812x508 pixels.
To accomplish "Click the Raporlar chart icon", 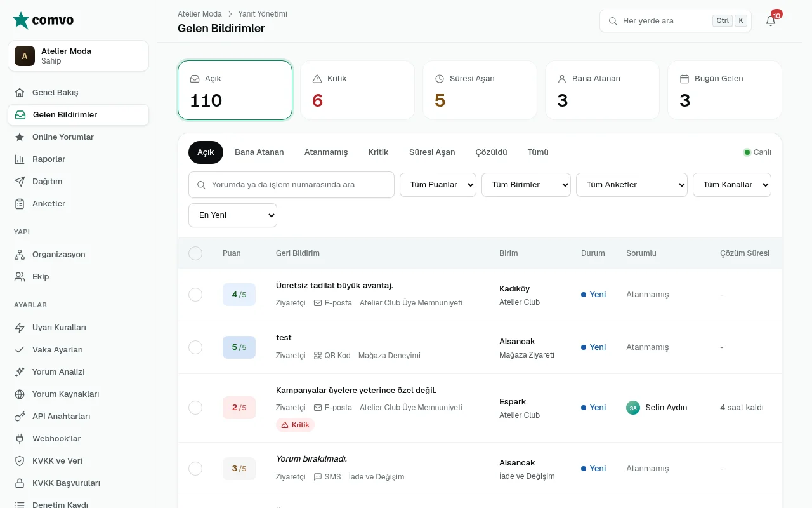I will pyautogui.click(x=20, y=159).
